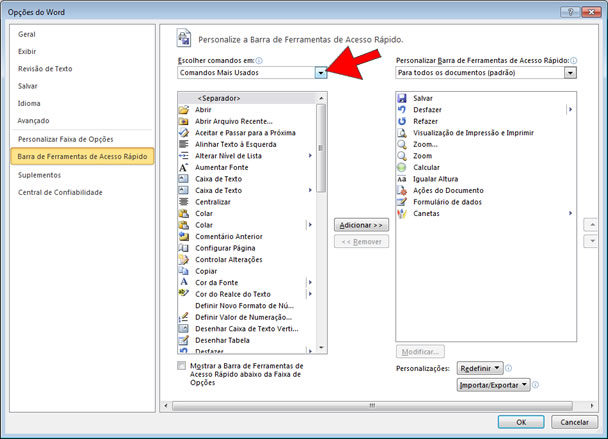Expand the Cor da Fonte submenu arrow
Viewport: 608px width, 439px height.
[x=310, y=282]
